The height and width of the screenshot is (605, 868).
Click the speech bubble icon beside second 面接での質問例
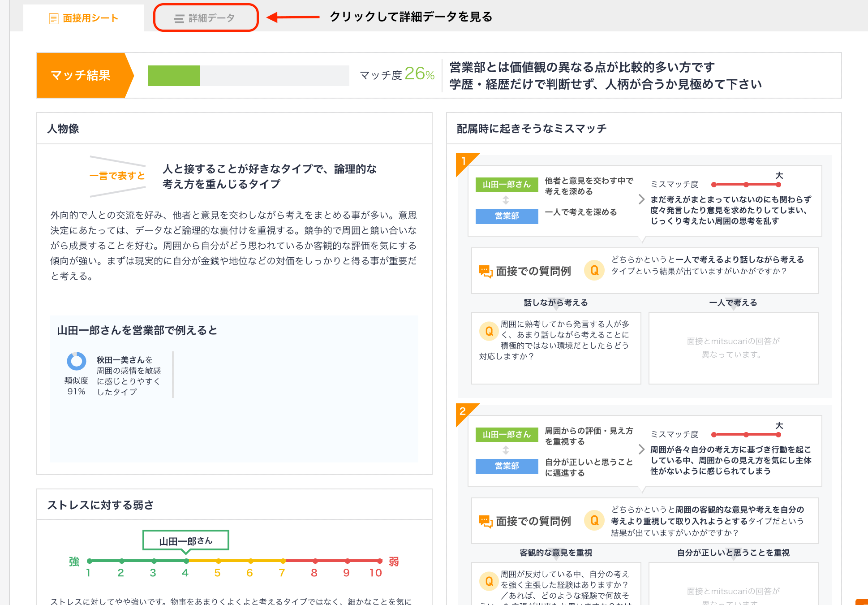tap(486, 520)
